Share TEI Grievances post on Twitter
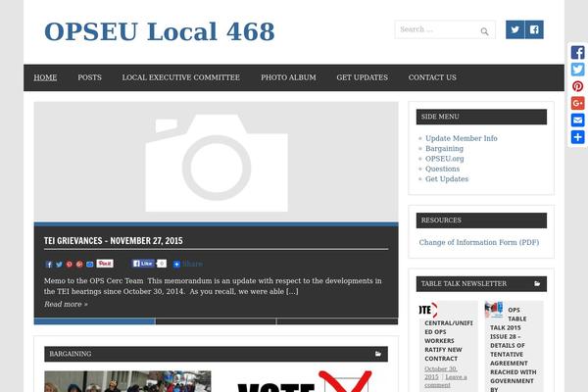The width and height of the screenshot is (588, 392). 59,265
